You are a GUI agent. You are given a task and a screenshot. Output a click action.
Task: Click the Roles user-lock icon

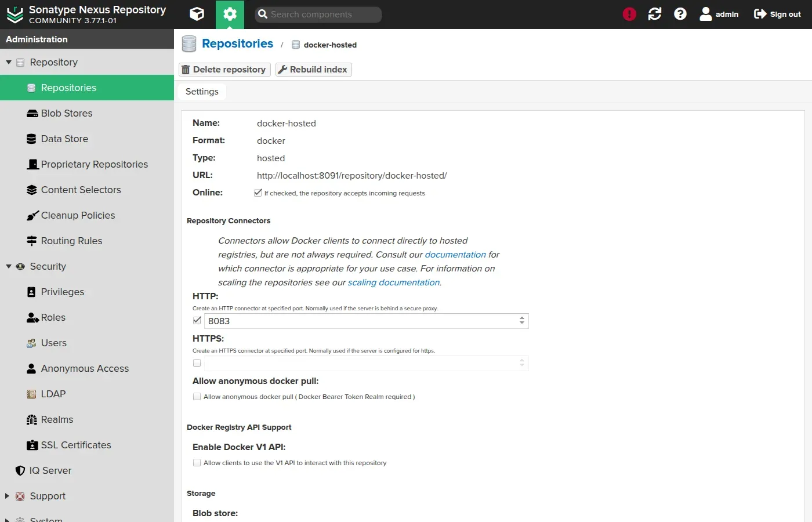tap(32, 317)
